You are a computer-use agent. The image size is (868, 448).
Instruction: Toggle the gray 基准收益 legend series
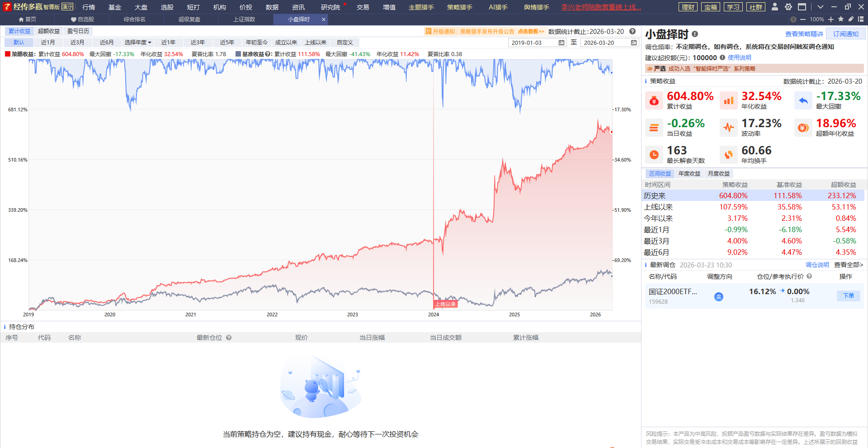(238, 54)
